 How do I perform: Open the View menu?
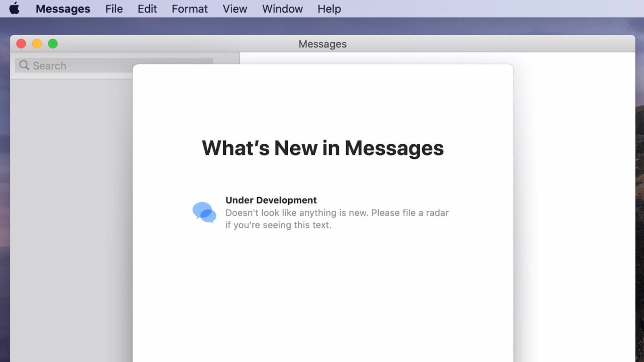point(235,9)
